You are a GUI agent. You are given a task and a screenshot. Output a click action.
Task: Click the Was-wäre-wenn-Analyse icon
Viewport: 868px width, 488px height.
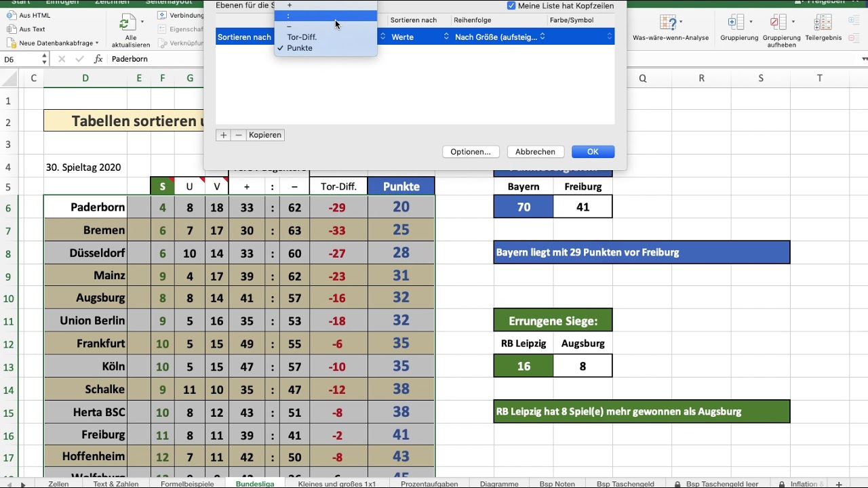click(667, 22)
